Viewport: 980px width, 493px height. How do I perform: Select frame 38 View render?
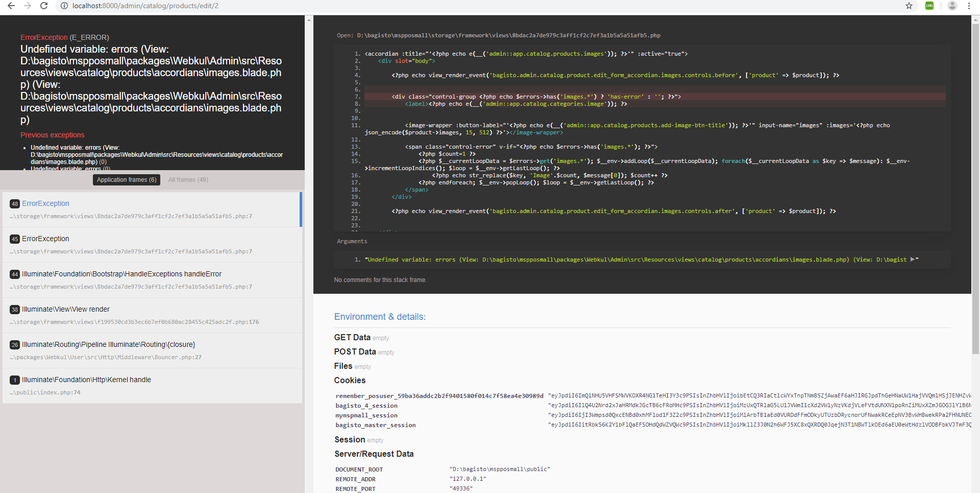[152, 315]
